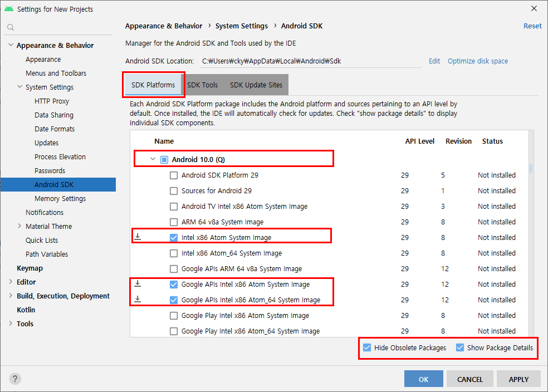
Task: Click download icon beside Google APIs Intel x86 Atom_64 System Image
Action: (x=138, y=299)
